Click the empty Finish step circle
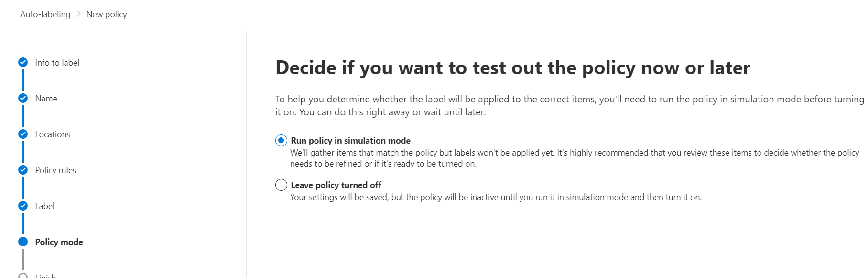 [x=23, y=276]
